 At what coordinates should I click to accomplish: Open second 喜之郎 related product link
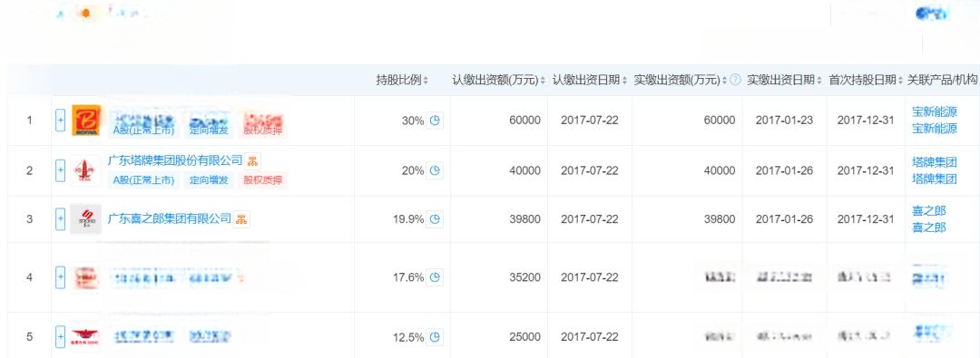[929, 227]
